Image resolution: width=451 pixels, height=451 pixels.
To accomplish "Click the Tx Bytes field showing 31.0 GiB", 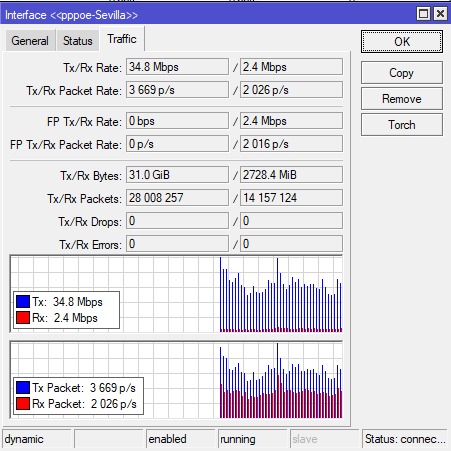I will [x=177, y=175].
